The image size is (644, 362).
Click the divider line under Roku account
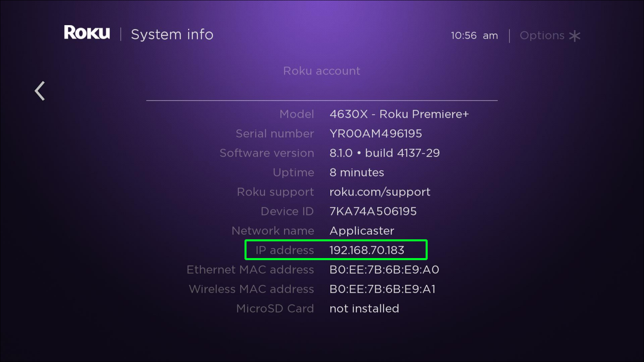[x=322, y=100]
